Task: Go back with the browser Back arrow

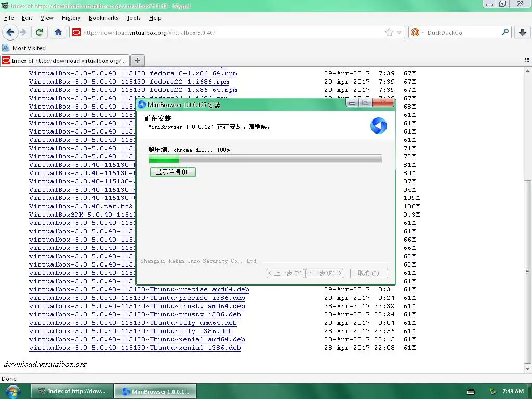Action: point(10,32)
